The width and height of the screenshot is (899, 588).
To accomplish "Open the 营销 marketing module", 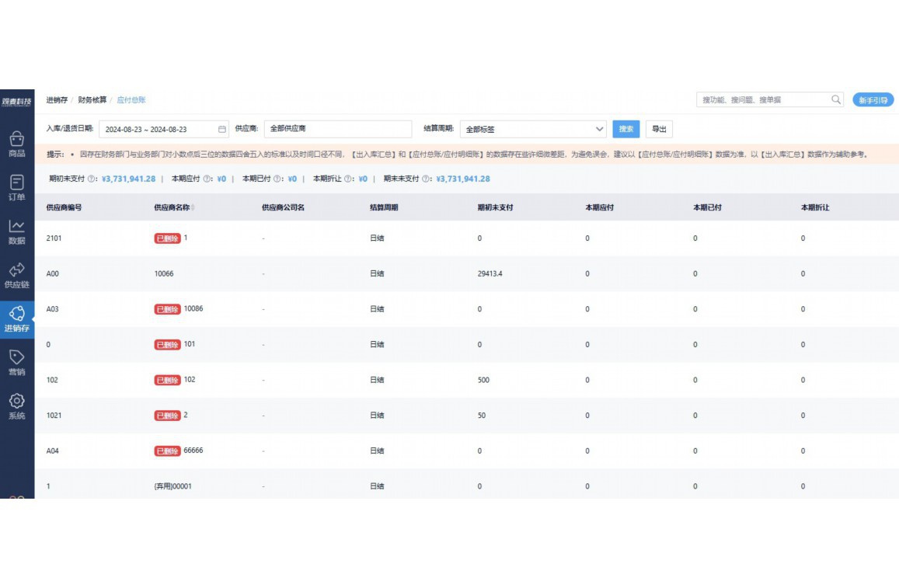I will (16, 362).
